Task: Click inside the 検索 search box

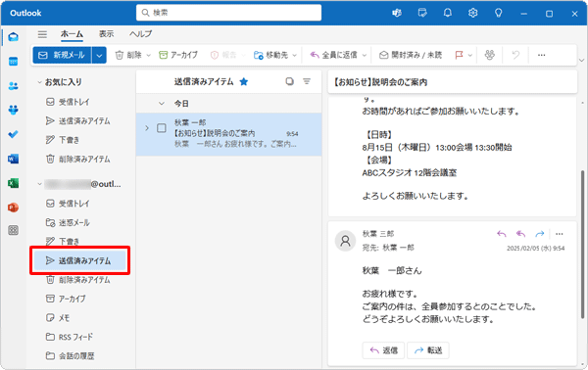Action: 228,13
